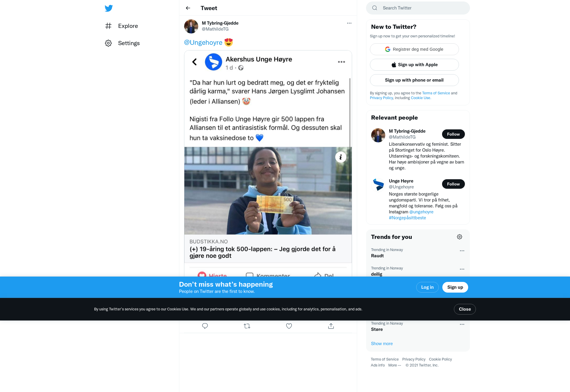Go back using the arrow next to Tweet
The width and height of the screenshot is (570, 392).
point(188,8)
